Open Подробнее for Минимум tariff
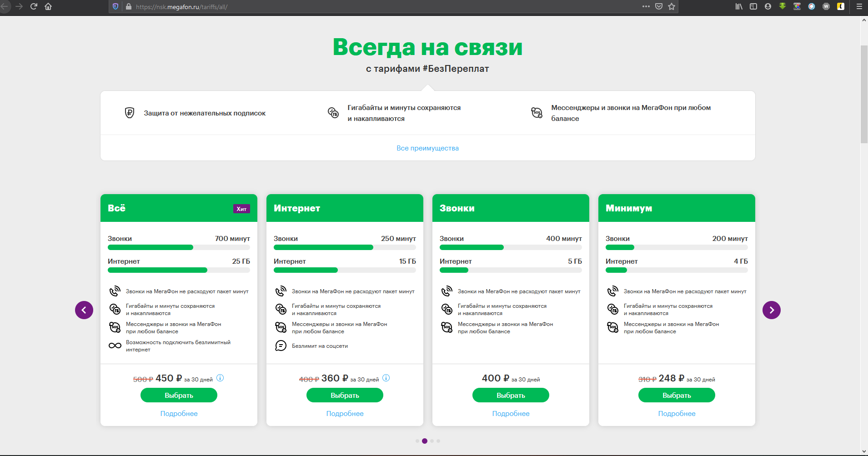868x456 pixels. click(x=677, y=414)
